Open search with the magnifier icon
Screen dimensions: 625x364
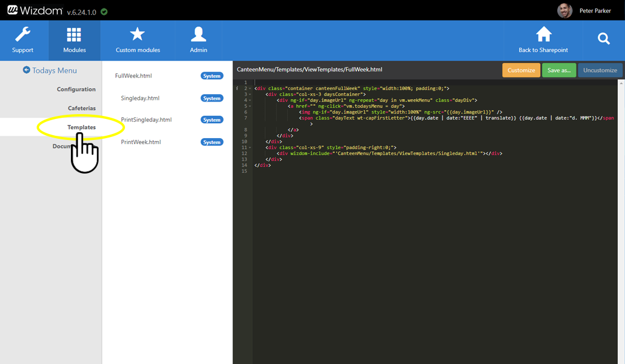tap(603, 39)
